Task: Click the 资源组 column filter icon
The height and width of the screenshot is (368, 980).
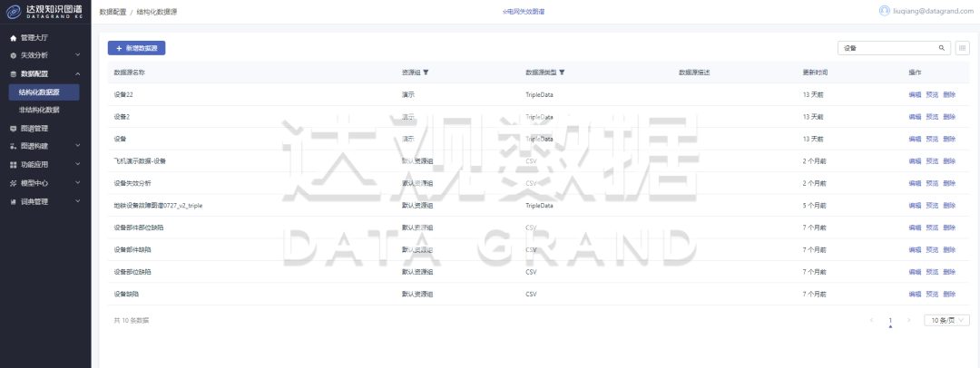Action: pos(426,72)
